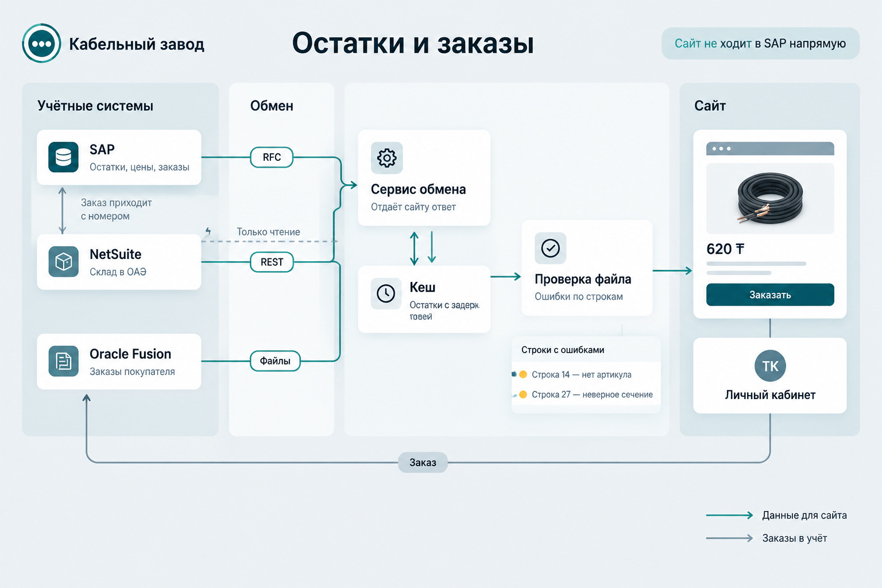882x588 pixels.
Task: Click the Проверка файла checkmark icon
Action: tap(550, 248)
